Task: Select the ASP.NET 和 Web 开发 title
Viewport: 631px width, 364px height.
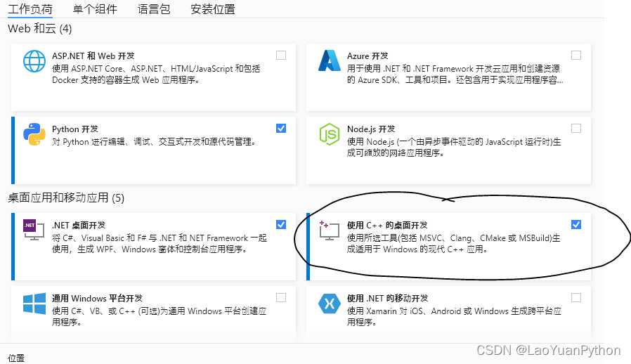Action: tap(93, 56)
